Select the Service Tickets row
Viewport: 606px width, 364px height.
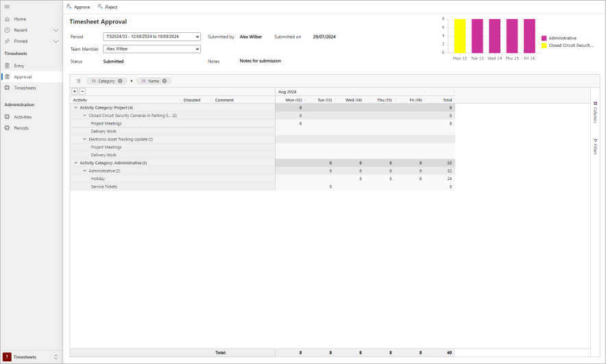coord(263,186)
